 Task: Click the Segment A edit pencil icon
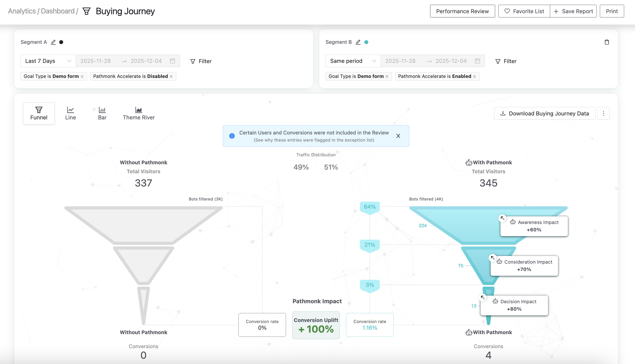[x=53, y=42]
